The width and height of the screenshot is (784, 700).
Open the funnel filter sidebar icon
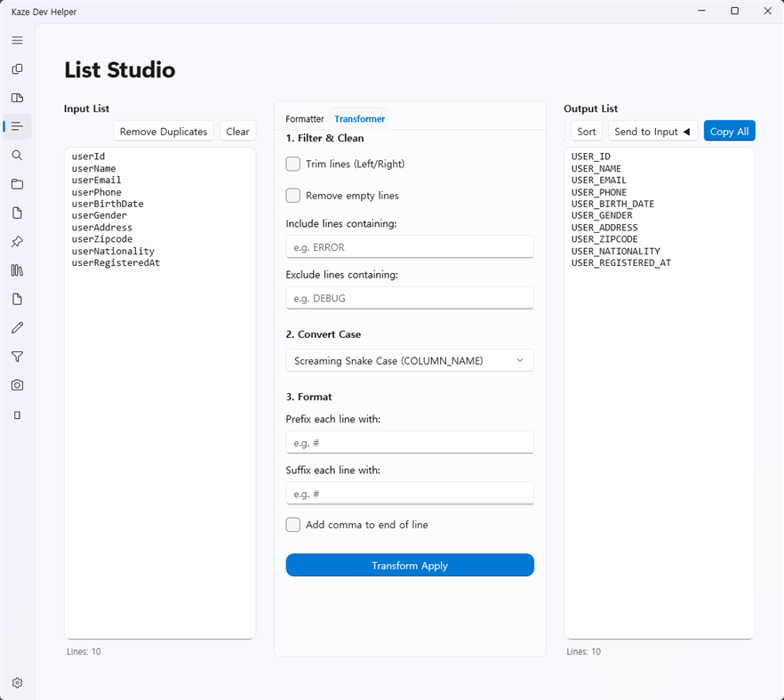[x=17, y=357]
